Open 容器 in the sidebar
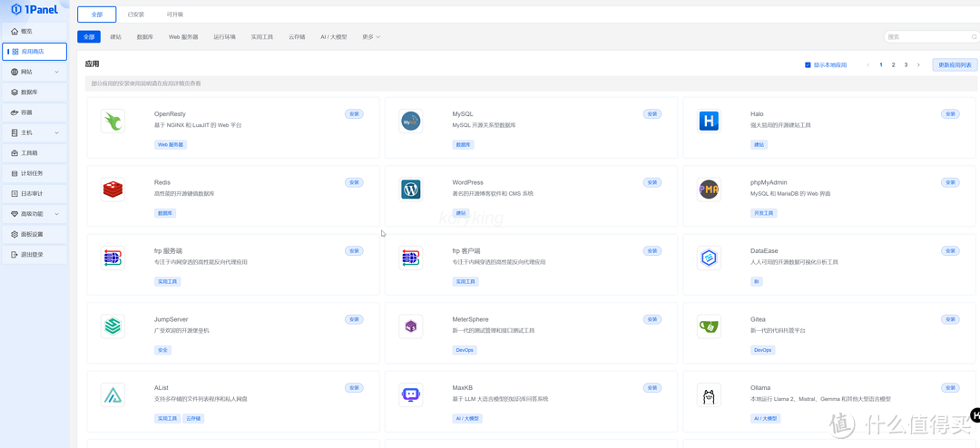 [34, 112]
